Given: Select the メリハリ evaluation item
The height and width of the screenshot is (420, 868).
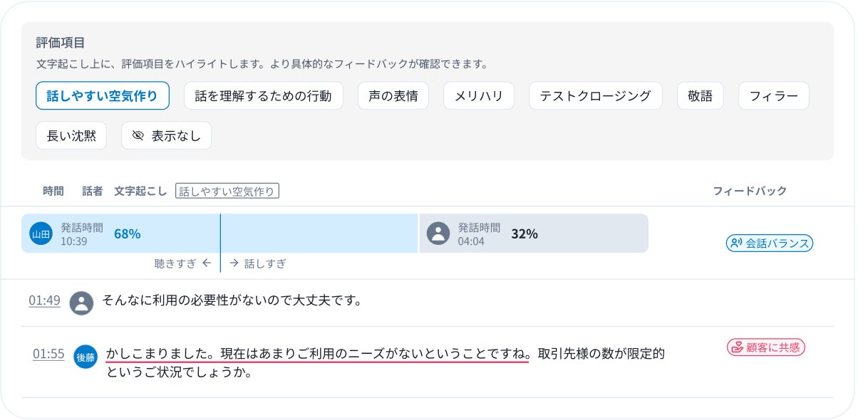Looking at the screenshot, I should tap(478, 95).
